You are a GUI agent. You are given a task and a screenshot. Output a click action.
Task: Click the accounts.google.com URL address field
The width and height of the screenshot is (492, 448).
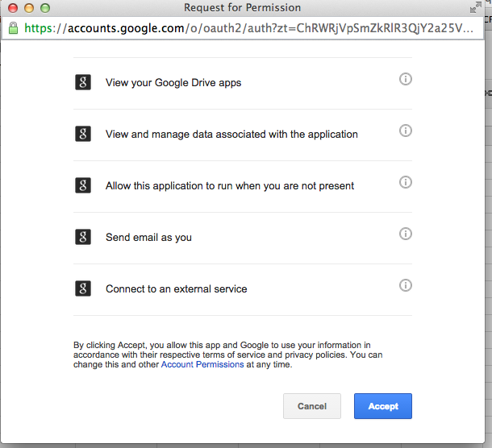click(x=250, y=28)
